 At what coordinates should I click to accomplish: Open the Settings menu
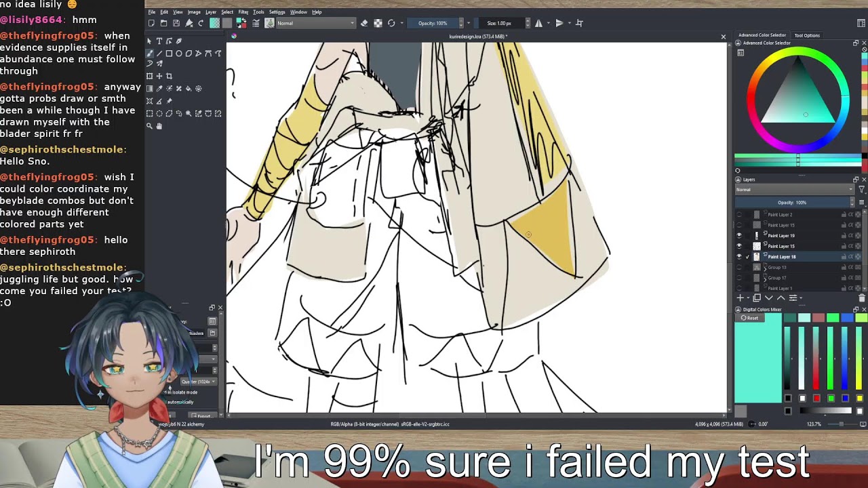[277, 12]
